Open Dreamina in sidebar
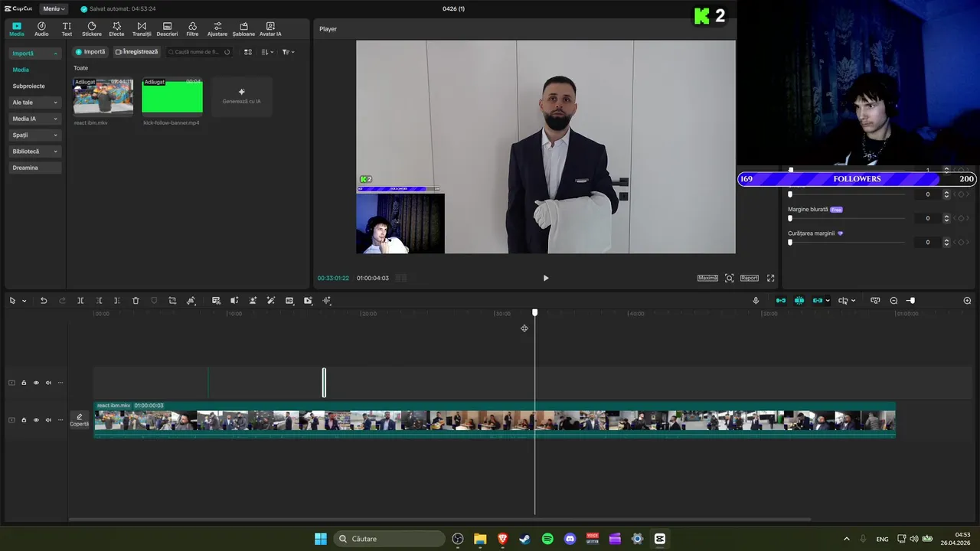The width and height of the screenshot is (980, 551). point(35,168)
